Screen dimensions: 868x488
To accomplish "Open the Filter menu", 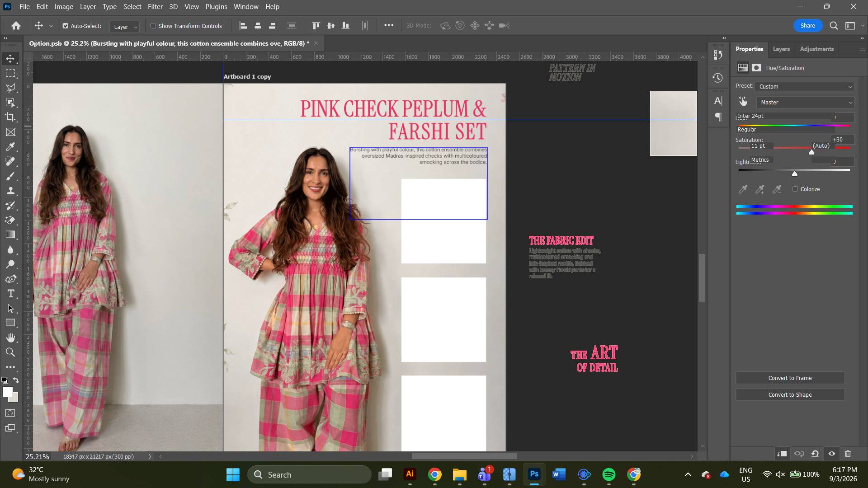I will [x=155, y=7].
